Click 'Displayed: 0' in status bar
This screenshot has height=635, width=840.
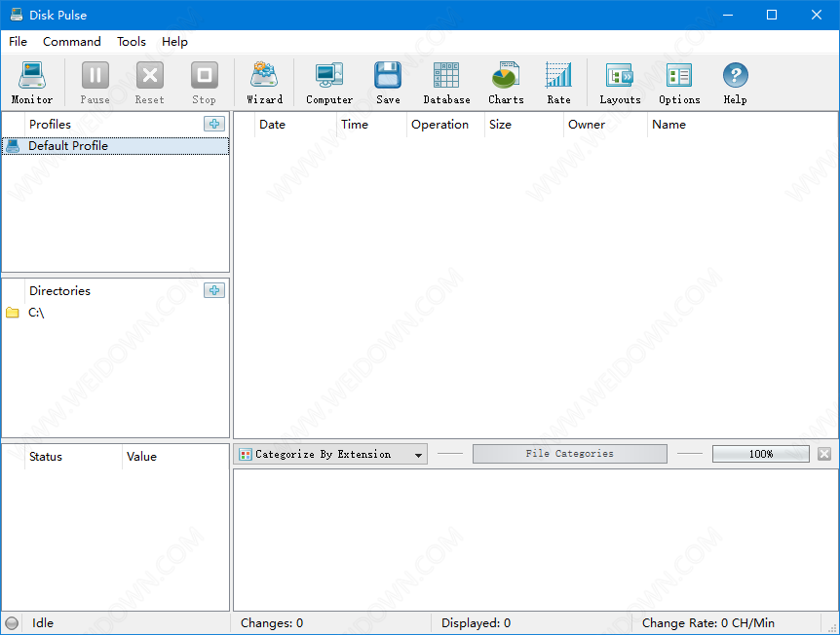pyautogui.click(x=476, y=622)
